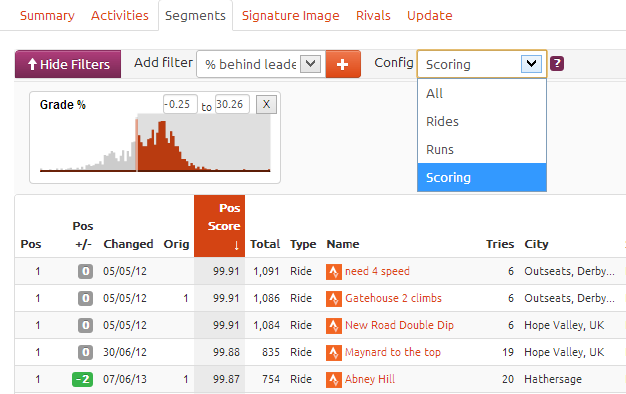This screenshot has height=394, width=626.
Task: Sort by Total column header
Action: pyautogui.click(x=265, y=244)
